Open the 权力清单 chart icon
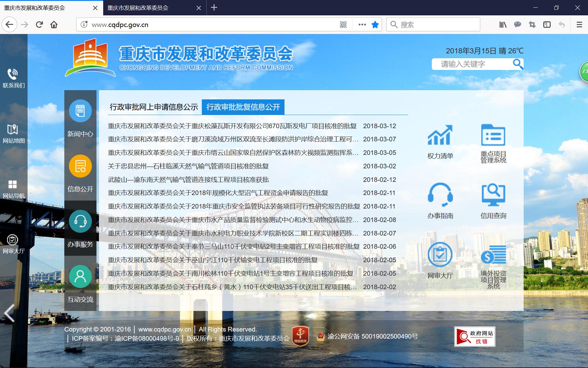The width and height of the screenshot is (588, 368). pyautogui.click(x=440, y=135)
